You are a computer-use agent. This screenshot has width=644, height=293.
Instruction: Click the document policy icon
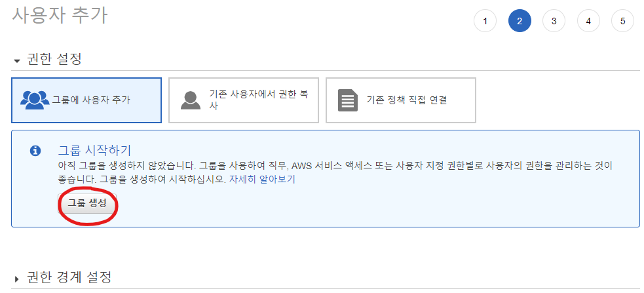pyautogui.click(x=347, y=100)
